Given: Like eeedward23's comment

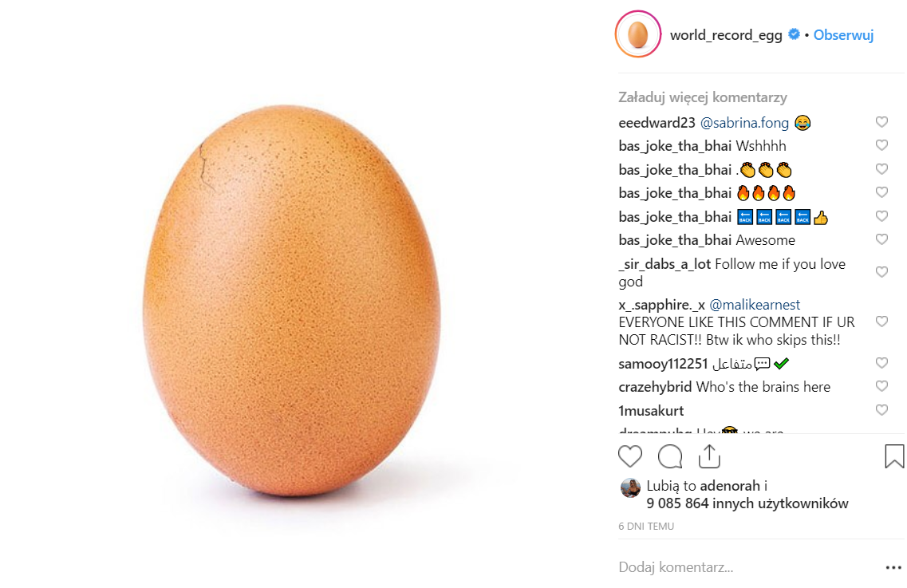Looking at the screenshot, I should [881, 122].
